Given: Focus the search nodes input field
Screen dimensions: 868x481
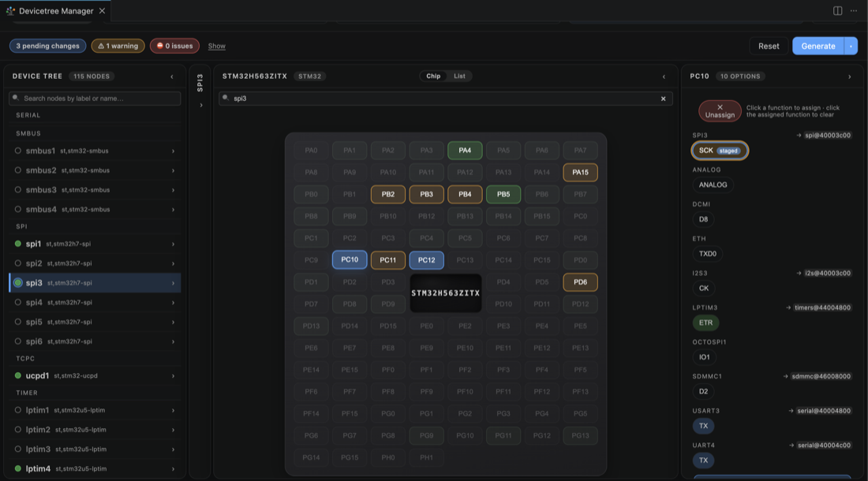Looking at the screenshot, I should coord(95,99).
